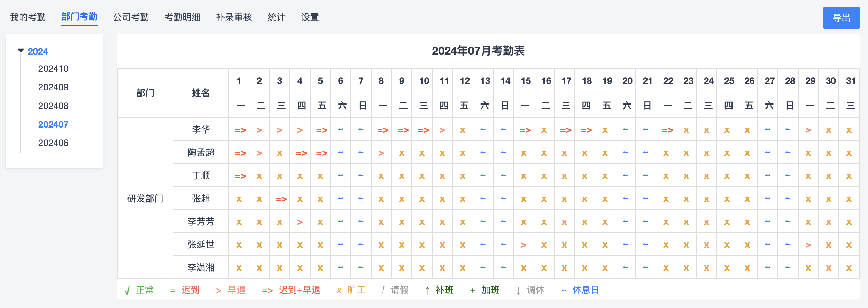Click 陶孟超's July 8 early-leave mark

pyautogui.click(x=381, y=153)
